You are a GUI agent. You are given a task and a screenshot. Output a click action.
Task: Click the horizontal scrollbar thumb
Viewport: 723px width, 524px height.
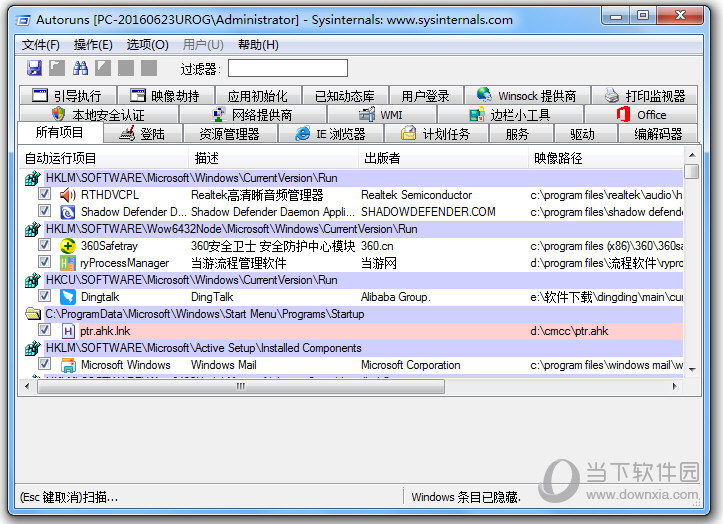(241, 386)
